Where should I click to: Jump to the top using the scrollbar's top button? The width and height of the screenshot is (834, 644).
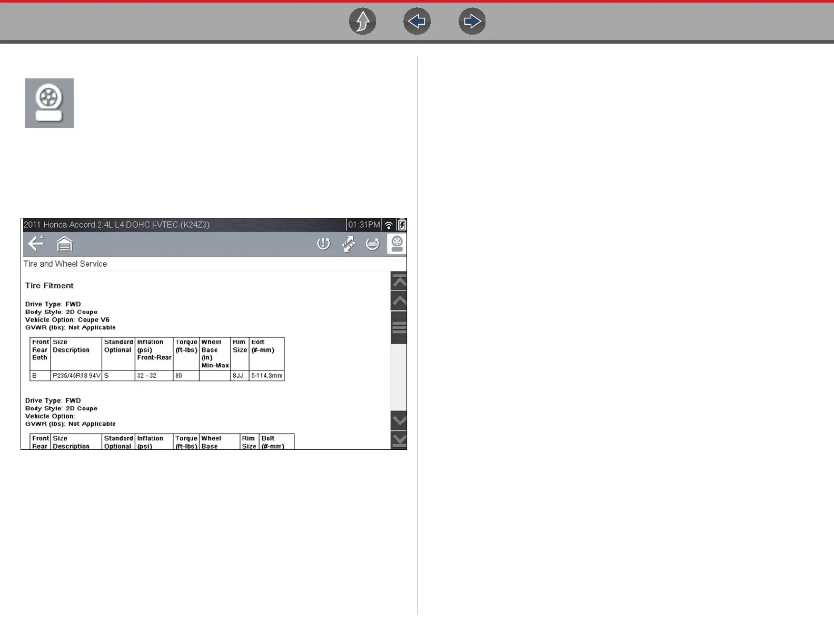399,281
